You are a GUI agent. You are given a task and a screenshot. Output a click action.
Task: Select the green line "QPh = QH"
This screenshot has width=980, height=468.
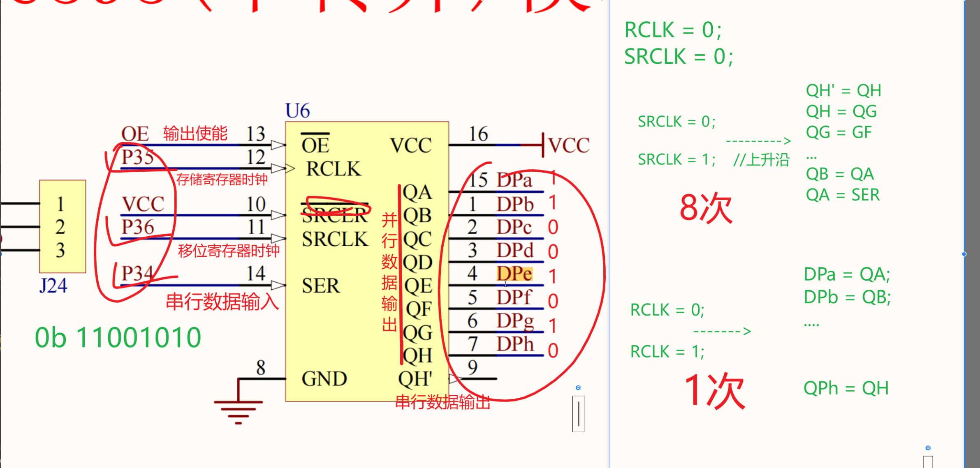tap(846, 388)
